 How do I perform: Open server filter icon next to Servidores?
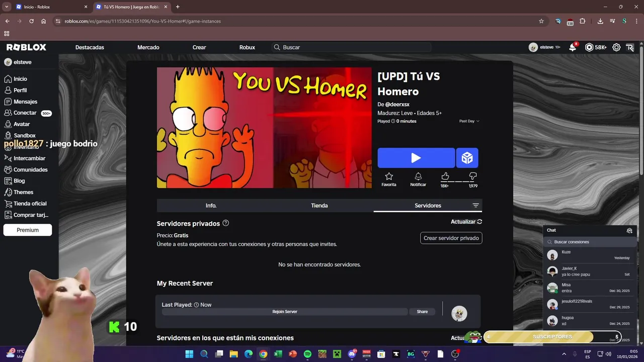[475, 206]
